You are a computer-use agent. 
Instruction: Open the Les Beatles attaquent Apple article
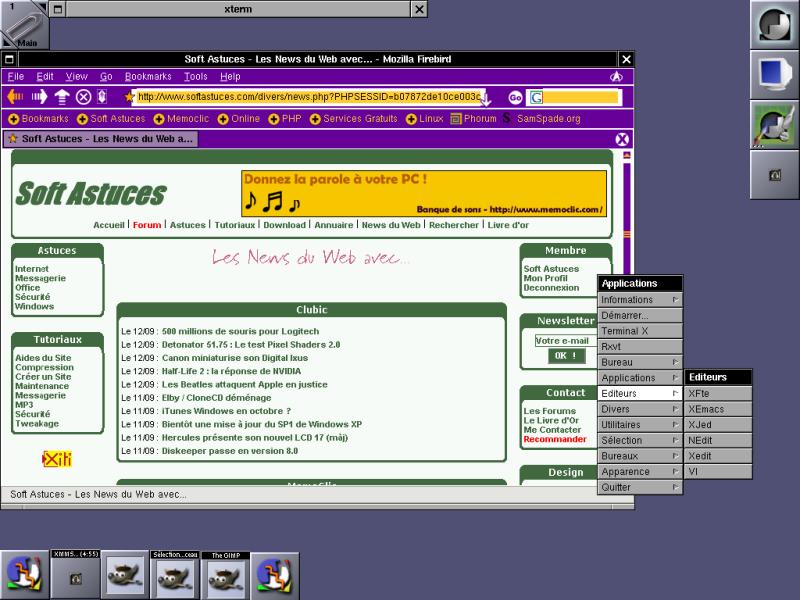(x=244, y=385)
